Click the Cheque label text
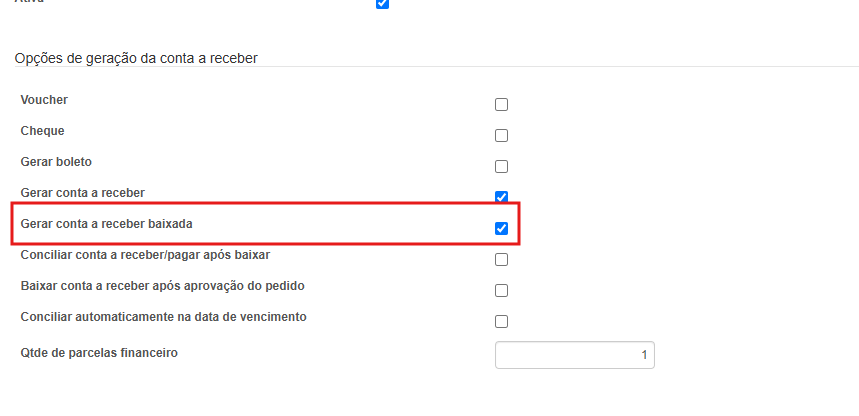859x416 pixels. click(x=42, y=131)
